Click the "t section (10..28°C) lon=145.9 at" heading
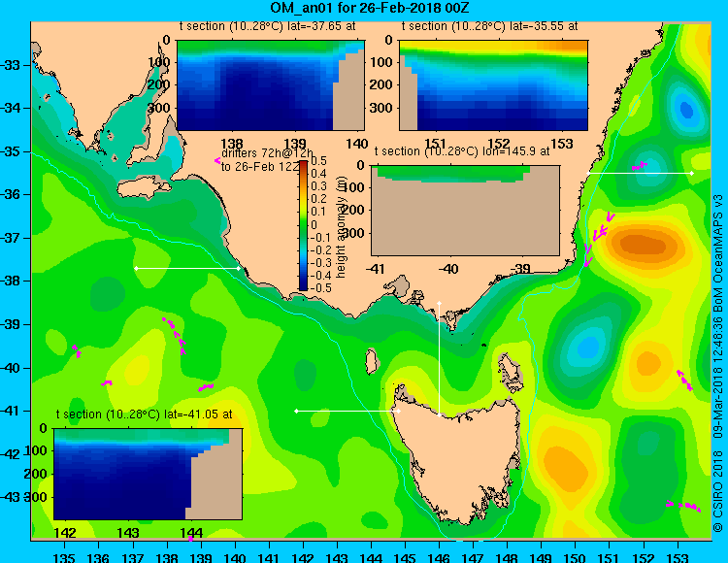This screenshot has height=563, width=728. (462, 151)
